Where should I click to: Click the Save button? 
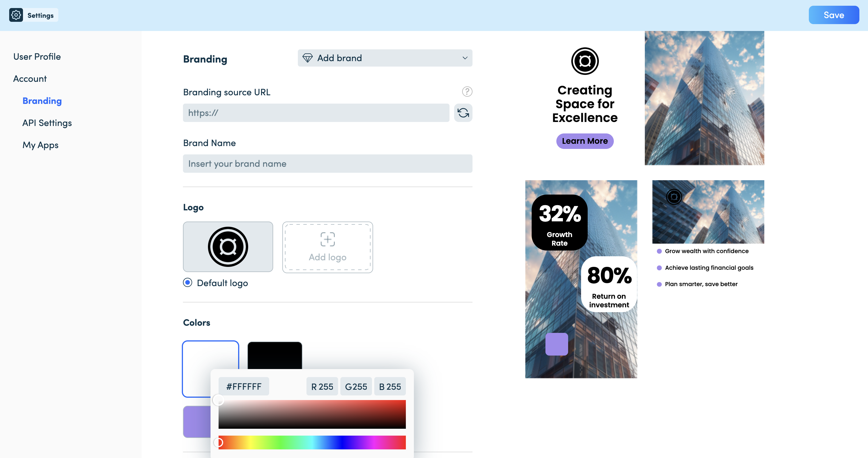[834, 15]
